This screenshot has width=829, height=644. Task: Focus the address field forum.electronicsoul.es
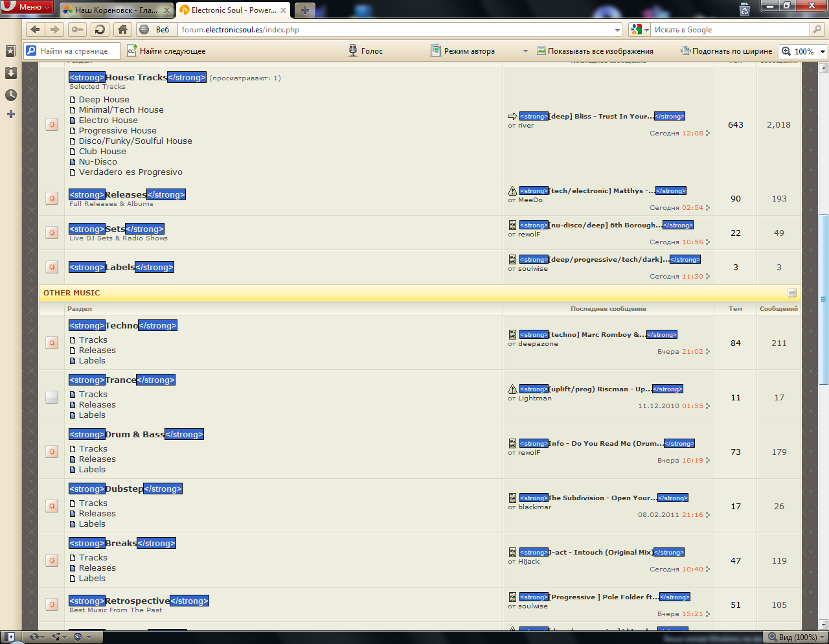click(x=395, y=30)
